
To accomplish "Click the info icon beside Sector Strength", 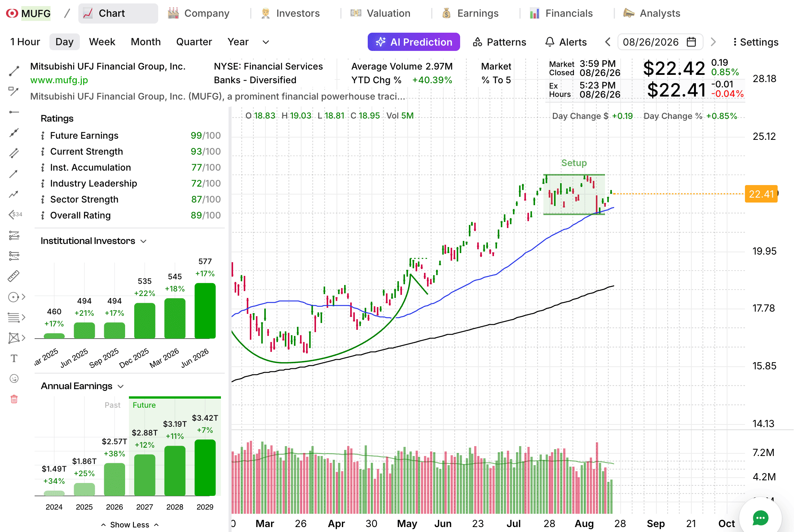I will pos(43,199).
